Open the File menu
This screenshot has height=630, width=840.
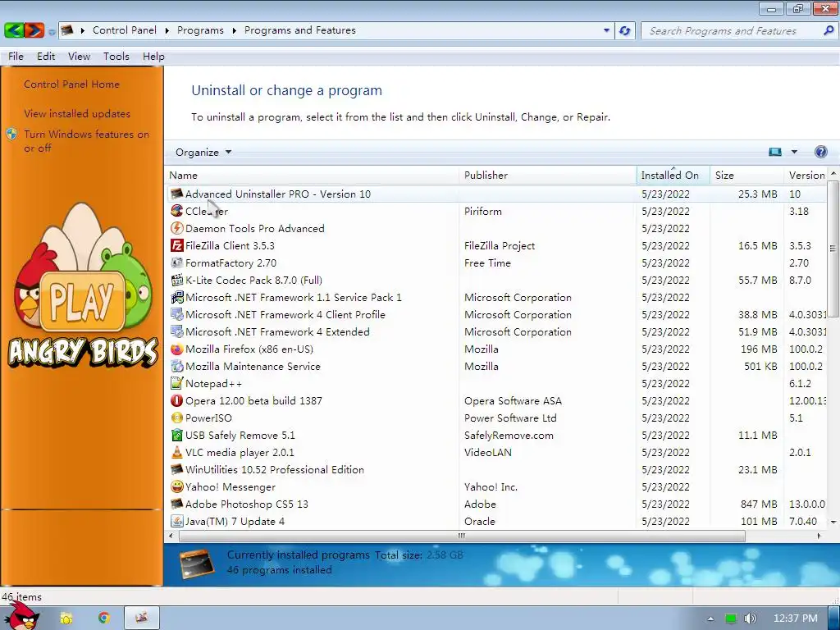(16, 57)
